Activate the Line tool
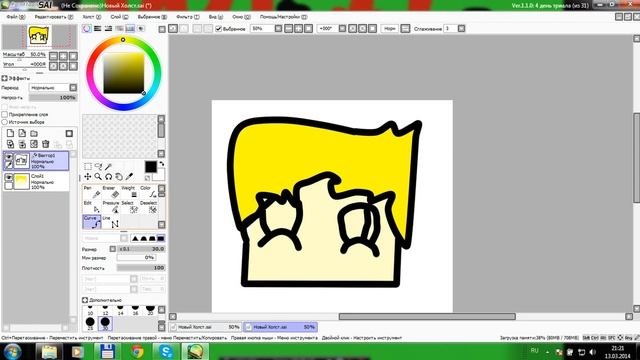The width and height of the screenshot is (640, 360). tap(111, 222)
